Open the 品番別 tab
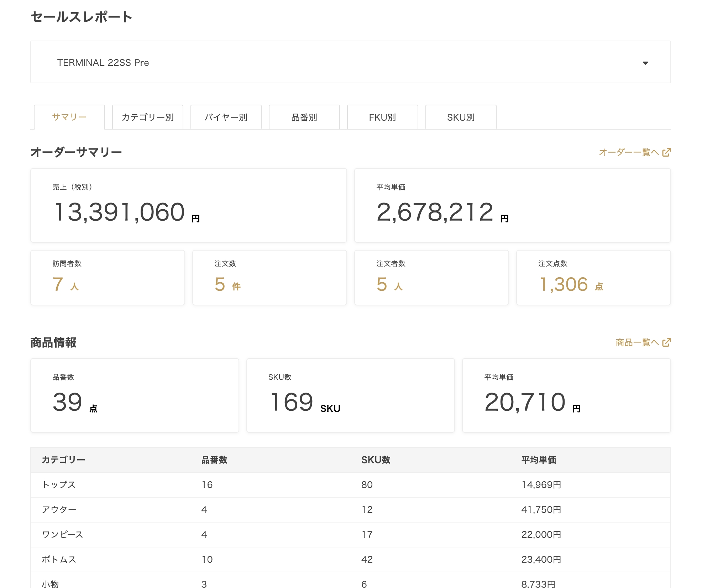 [304, 117]
